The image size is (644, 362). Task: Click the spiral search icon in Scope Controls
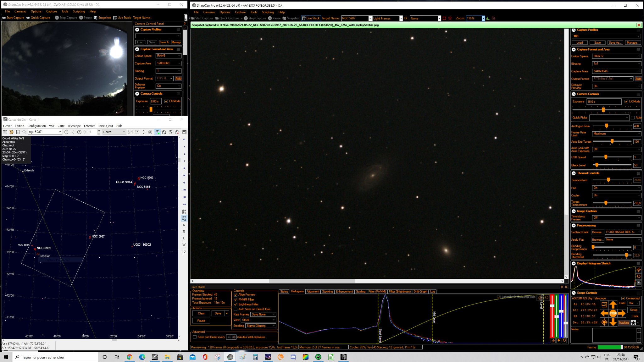[x=604, y=304]
